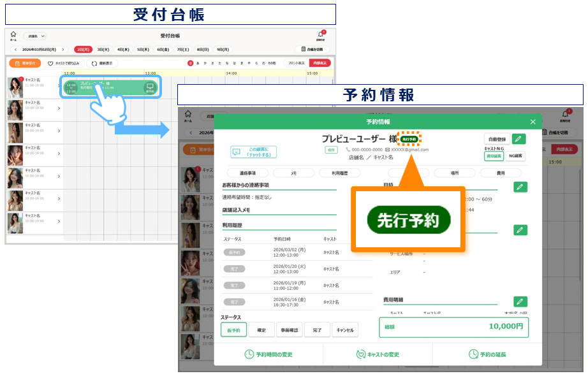Edit the 費用明細 section via its pencil icon

(x=520, y=301)
